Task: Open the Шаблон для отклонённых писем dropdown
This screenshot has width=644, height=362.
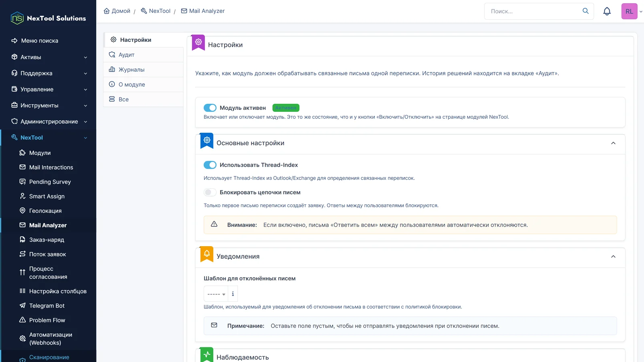Action: click(x=216, y=294)
